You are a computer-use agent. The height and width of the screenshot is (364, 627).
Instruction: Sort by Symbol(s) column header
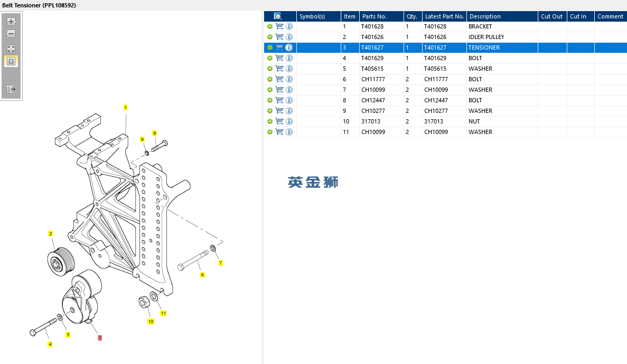319,16
